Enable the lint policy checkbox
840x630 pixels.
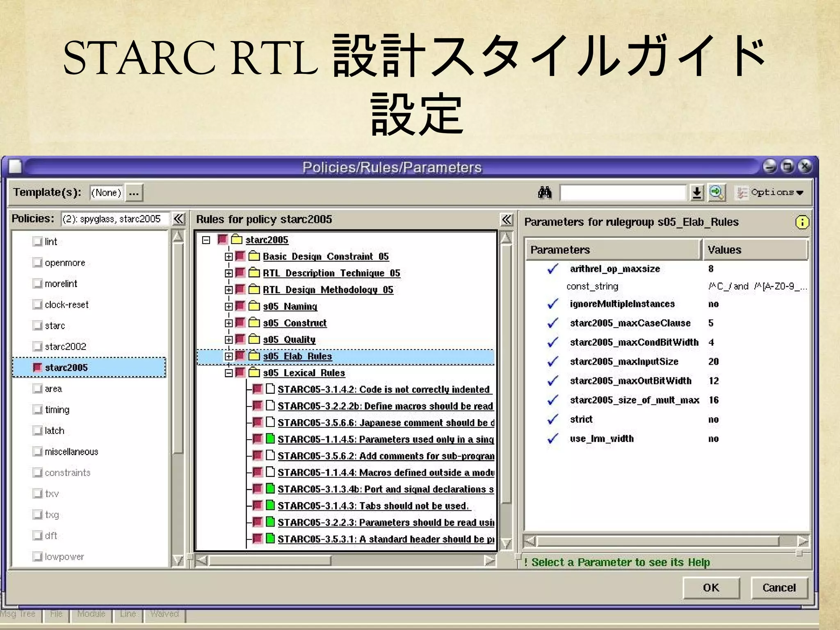(x=37, y=241)
